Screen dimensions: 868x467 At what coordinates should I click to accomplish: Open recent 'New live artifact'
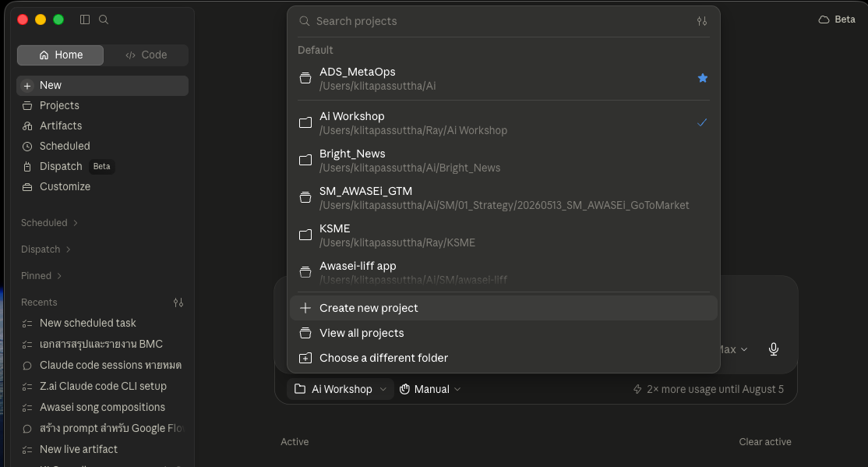point(102,449)
